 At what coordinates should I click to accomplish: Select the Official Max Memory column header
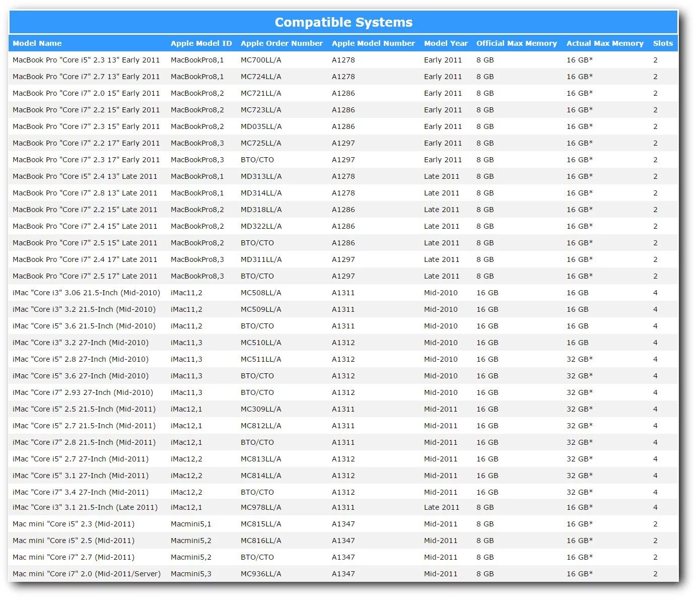coord(517,43)
